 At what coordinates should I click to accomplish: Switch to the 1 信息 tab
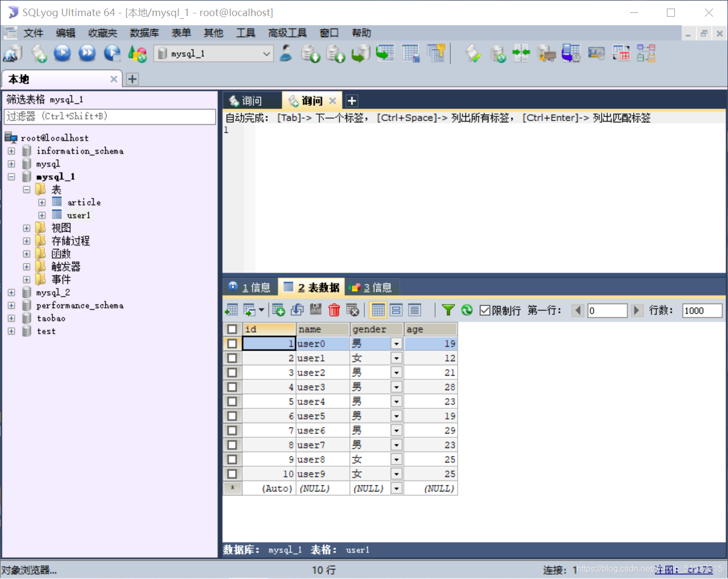(250, 287)
